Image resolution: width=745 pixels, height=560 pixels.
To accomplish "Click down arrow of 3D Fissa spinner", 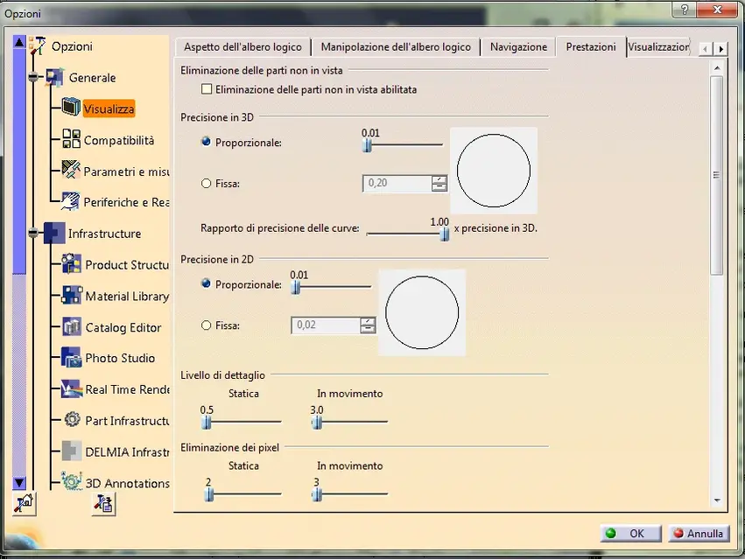I will [439, 187].
